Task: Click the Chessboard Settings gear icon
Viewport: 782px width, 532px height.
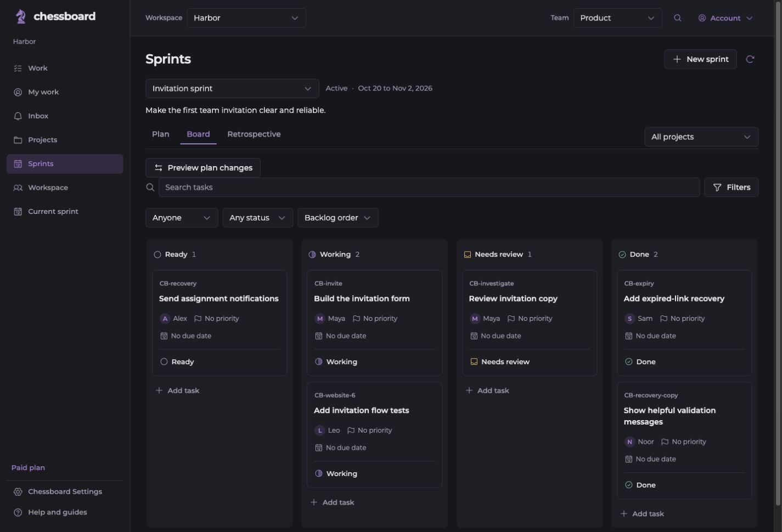Action: pyautogui.click(x=18, y=492)
